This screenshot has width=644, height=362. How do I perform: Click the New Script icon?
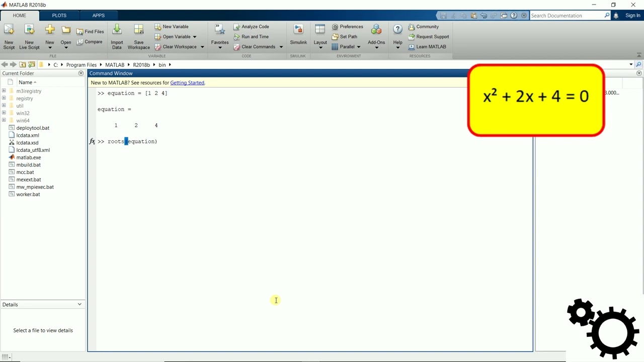[9, 30]
